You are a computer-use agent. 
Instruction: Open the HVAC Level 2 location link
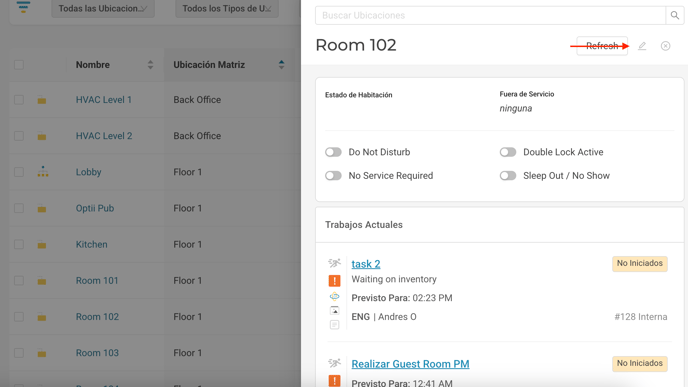click(104, 136)
